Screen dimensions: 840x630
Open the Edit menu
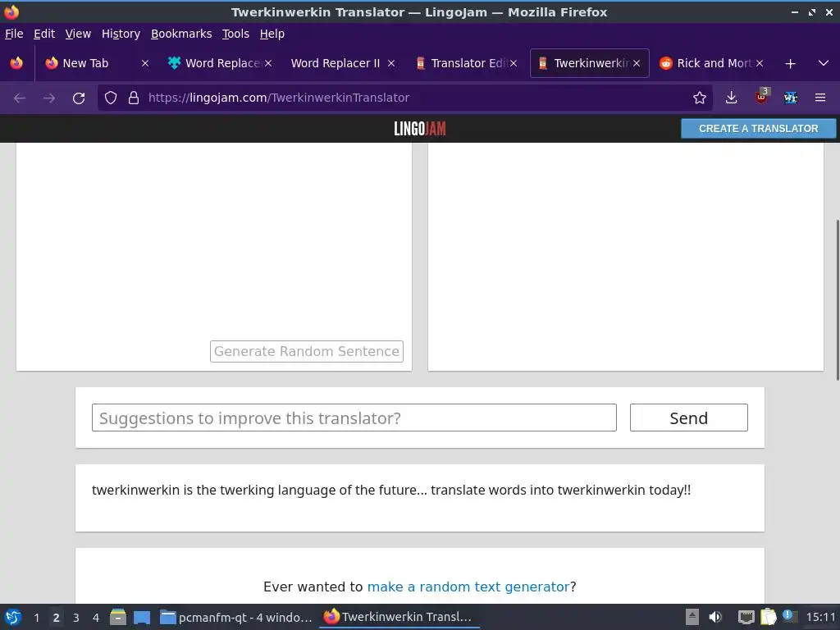(44, 34)
